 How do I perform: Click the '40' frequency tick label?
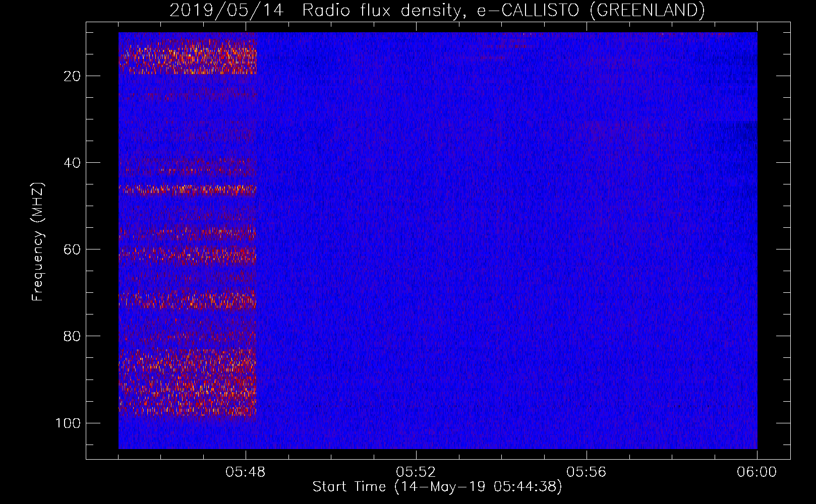72,163
